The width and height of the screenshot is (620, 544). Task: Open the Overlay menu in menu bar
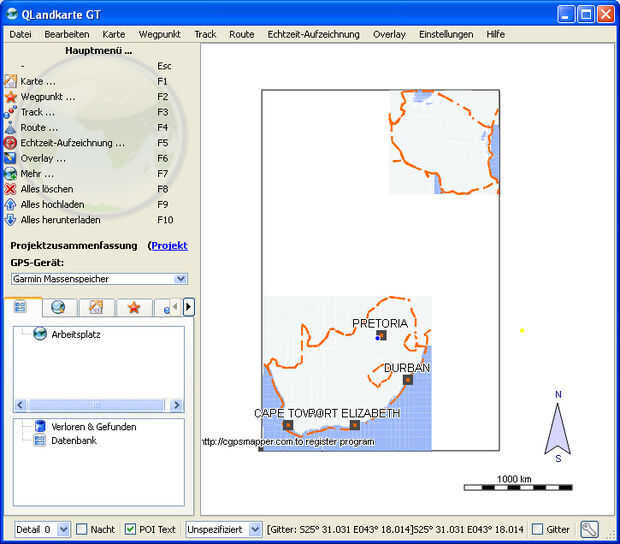389,34
